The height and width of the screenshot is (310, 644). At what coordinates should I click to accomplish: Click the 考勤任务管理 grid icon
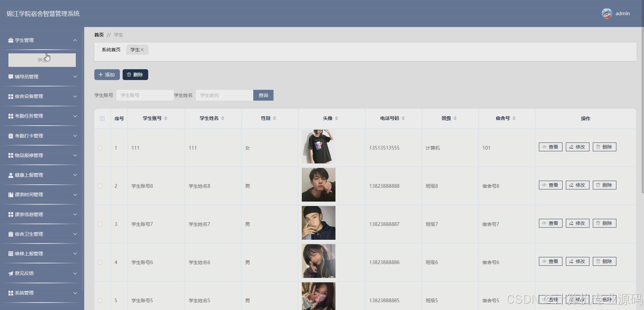tap(11, 116)
